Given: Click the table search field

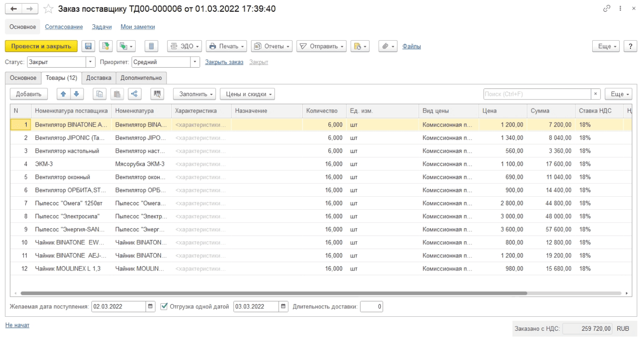Looking at the screenshot, I should [x=537, y=94].
